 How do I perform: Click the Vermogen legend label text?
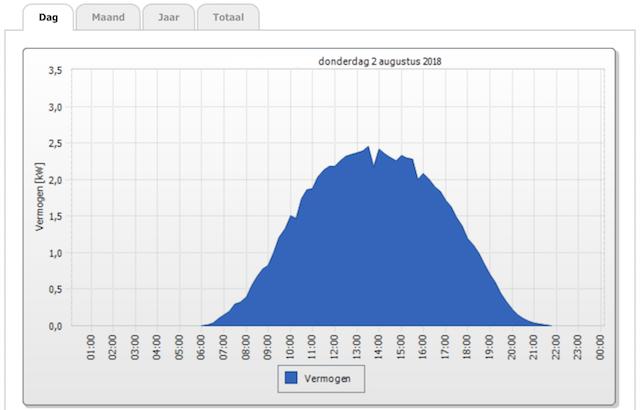coord(332,378)
